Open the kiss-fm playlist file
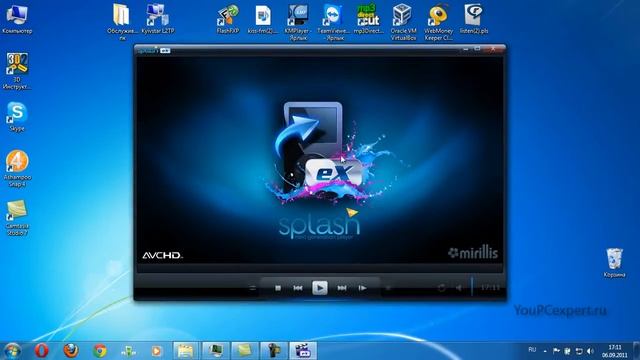Screen dimensions: 640x360 click(x=262, y=18)
